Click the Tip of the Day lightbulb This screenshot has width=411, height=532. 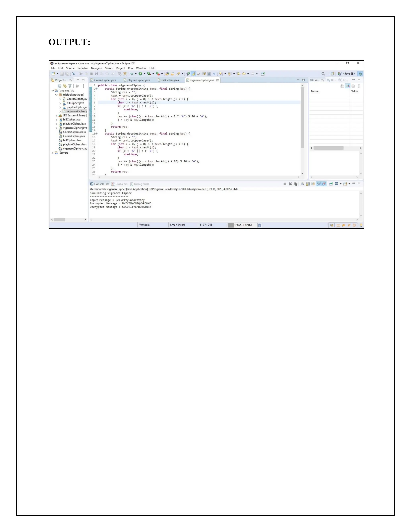[x=361, y=225]
